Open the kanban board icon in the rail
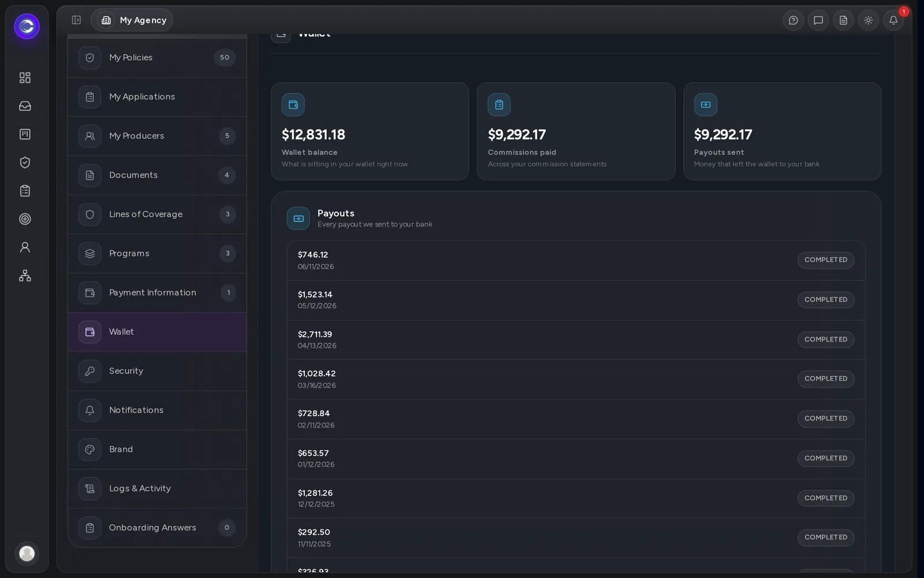924x578 pixels. tap(25, 134)
